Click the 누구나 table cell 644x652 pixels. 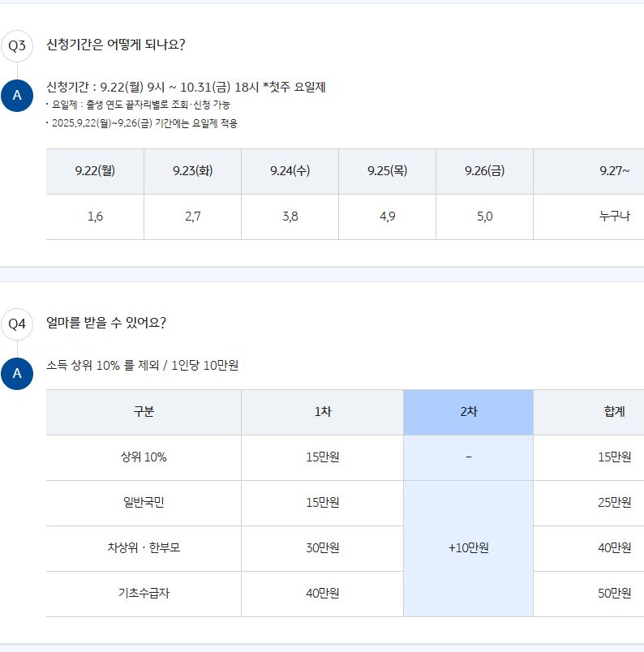coord(589,217)
